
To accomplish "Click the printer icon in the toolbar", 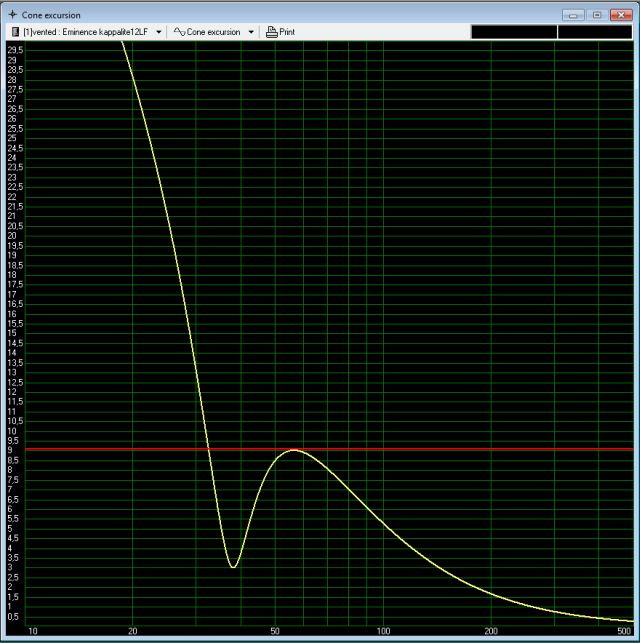I will pos(270,32).
